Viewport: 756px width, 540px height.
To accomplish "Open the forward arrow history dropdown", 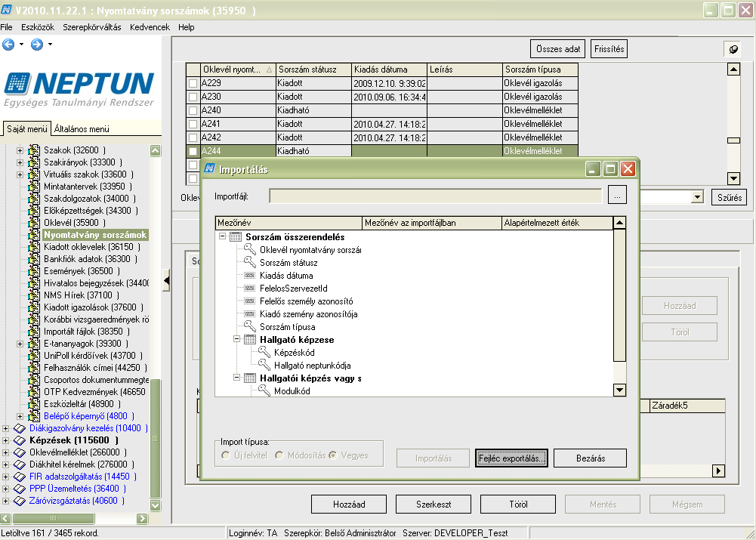I will (x=50, y=45).
